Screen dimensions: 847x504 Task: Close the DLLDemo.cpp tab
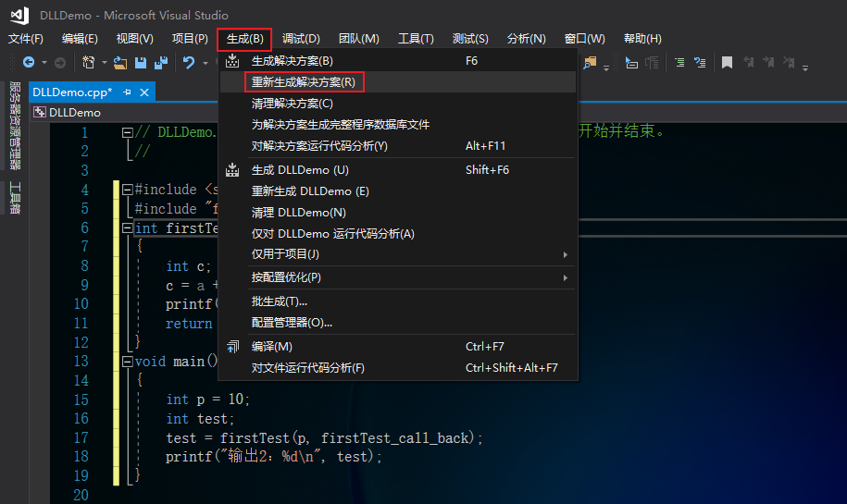click(x=144, y=92)
